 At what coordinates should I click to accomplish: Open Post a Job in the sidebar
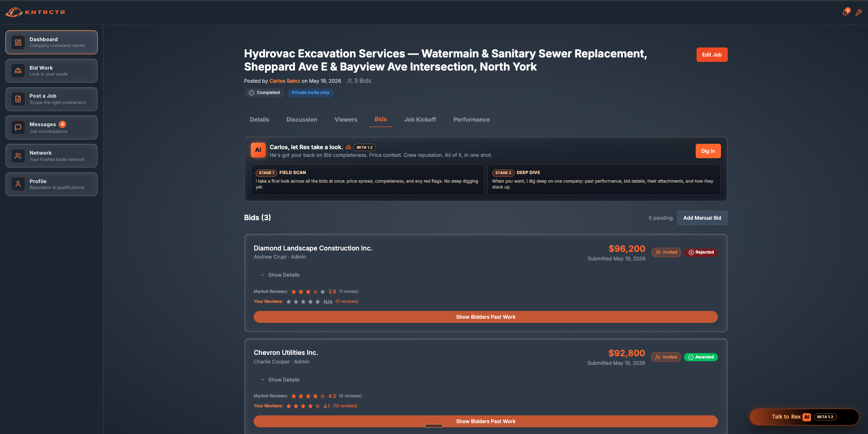(52, 99)
